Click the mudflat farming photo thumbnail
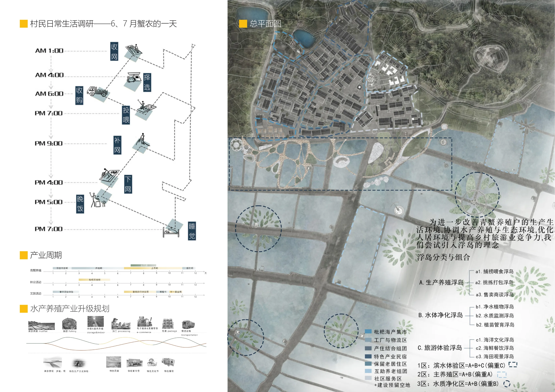 (41, 325)
